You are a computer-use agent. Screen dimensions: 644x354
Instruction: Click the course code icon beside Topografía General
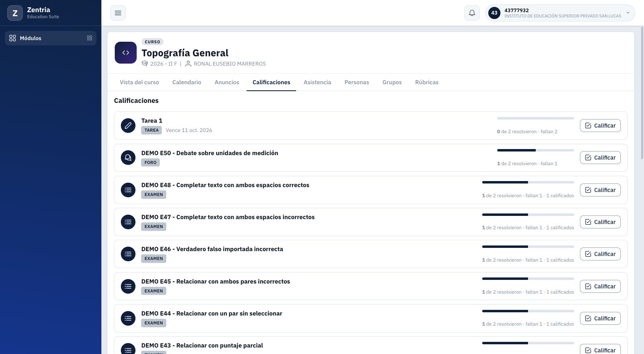click(126, 53)
